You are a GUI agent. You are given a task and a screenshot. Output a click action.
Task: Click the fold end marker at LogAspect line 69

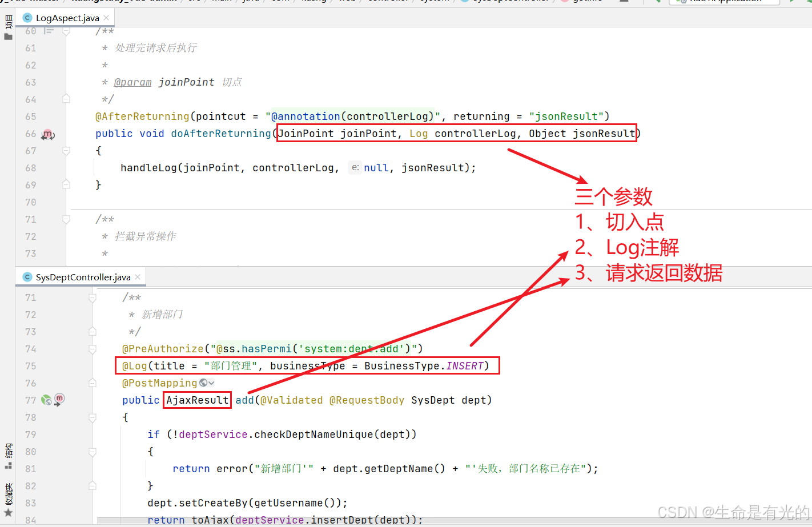click(66, 184)
